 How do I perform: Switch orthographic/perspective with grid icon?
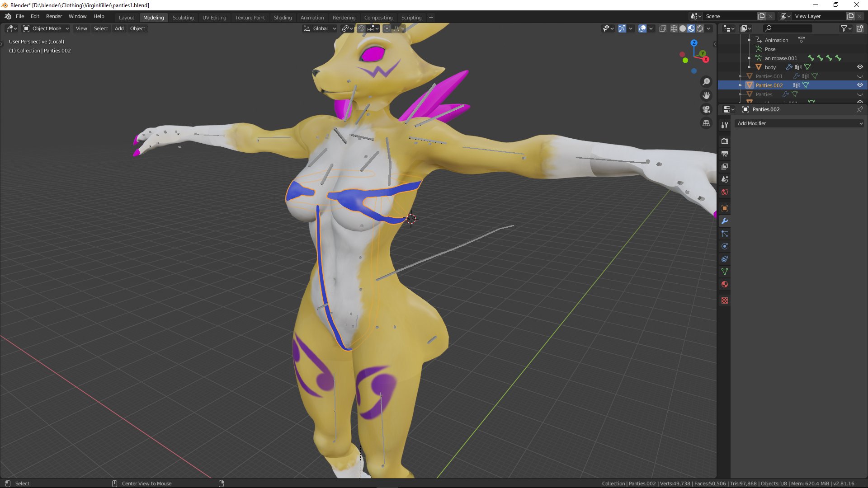point(706,123)
